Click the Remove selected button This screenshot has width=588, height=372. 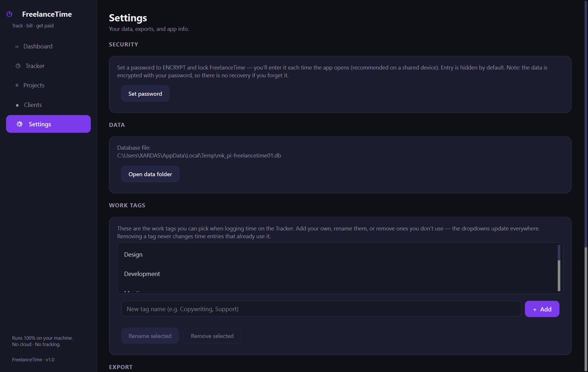tap(212, 336)
